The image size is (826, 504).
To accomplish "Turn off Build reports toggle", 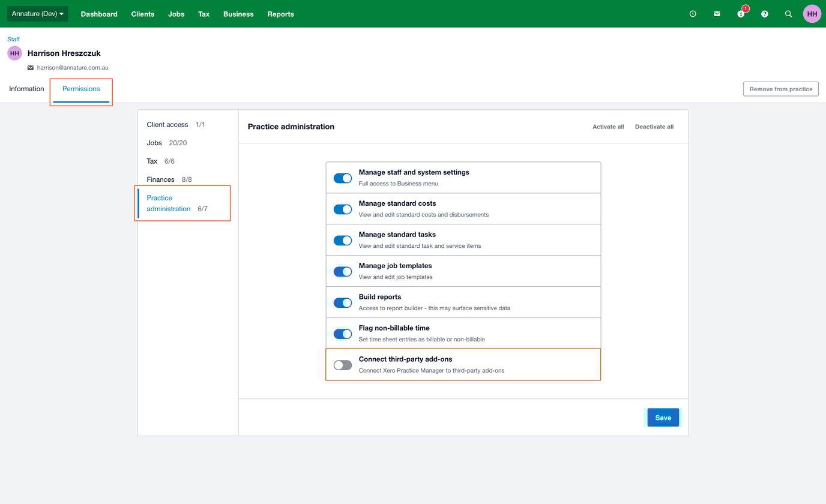I will pos(343,302).
